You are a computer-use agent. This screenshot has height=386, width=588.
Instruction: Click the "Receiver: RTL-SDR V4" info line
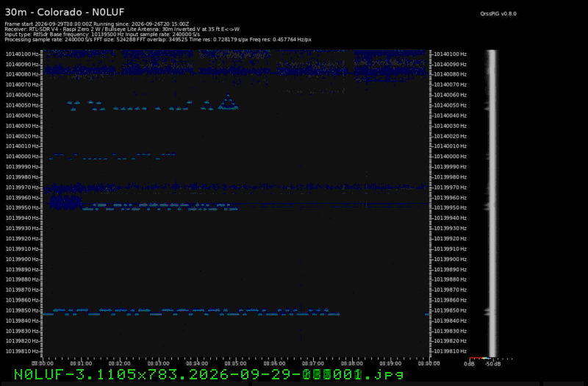[122, 29]
